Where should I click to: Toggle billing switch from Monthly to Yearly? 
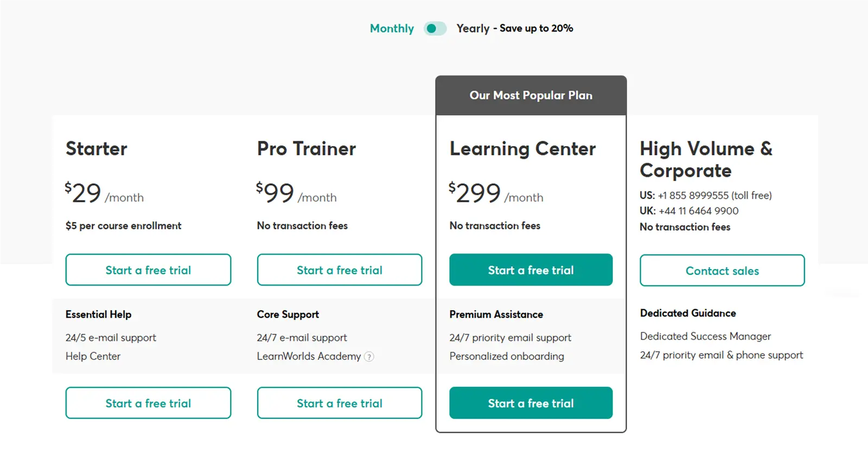tap(436, 28)
